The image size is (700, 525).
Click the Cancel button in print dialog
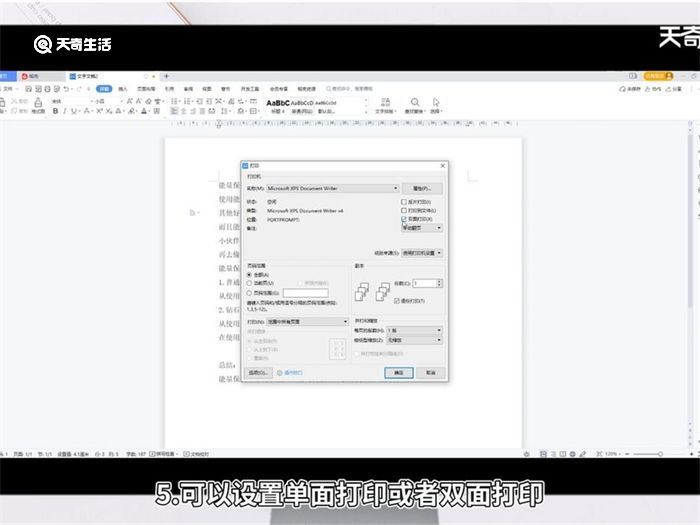coord(430,373)
